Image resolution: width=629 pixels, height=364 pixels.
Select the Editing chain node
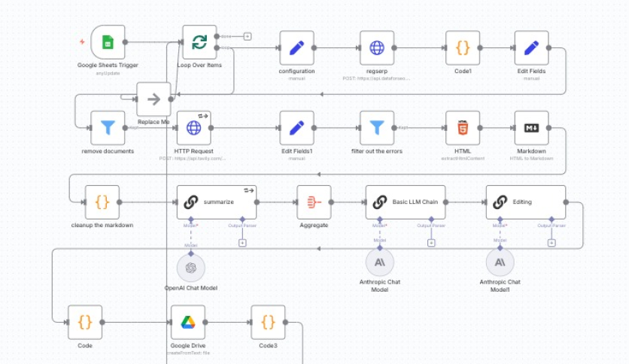526,202
